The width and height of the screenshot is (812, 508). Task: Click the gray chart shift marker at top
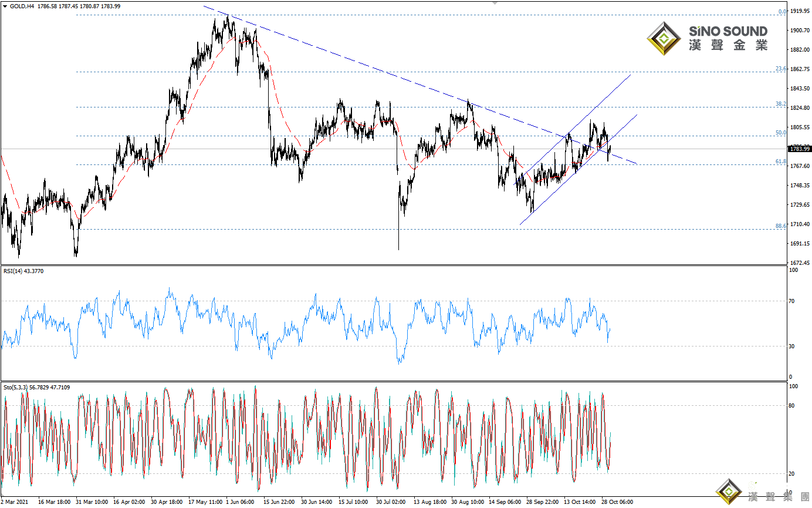[495, 3]
